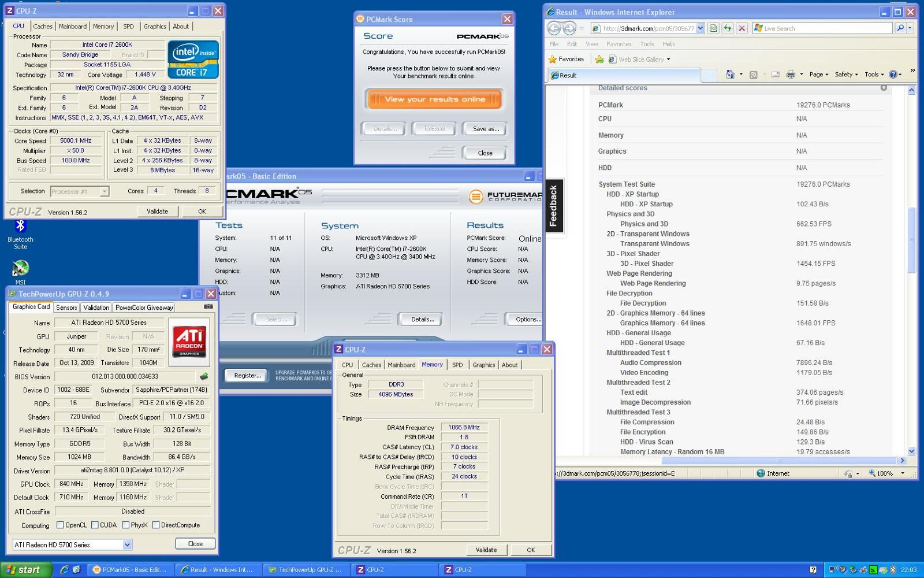Click the IE horizontal scrollbar thumb
The width and height of the screenshot is (924, 578).
pyautogui.click(x=780, y=461)
